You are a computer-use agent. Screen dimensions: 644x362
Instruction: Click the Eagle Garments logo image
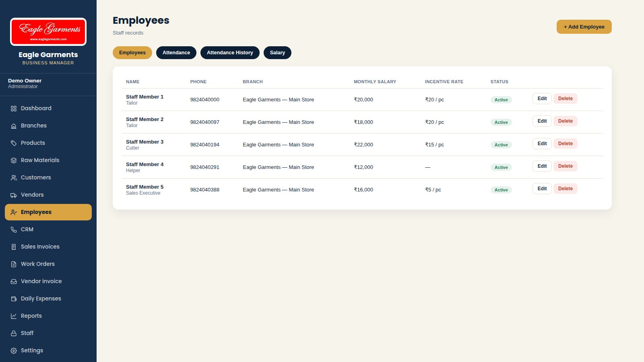[48, 32]
